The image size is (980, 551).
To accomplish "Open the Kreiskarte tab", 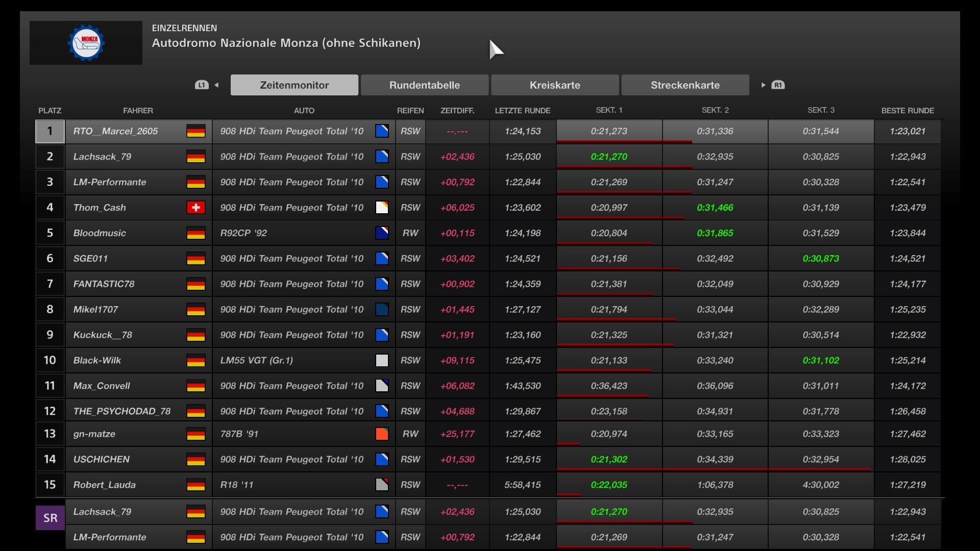I will tap(555, 85).
